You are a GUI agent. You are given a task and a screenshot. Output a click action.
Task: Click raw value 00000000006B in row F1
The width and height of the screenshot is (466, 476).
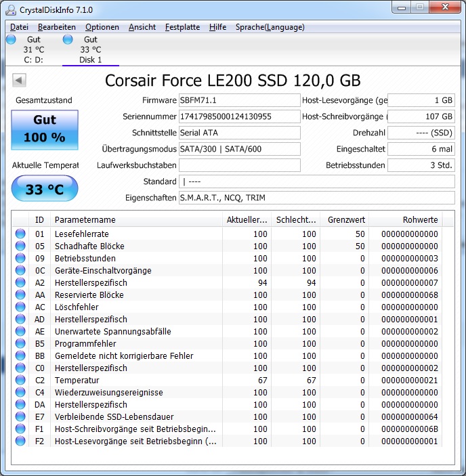coord(410,429)
